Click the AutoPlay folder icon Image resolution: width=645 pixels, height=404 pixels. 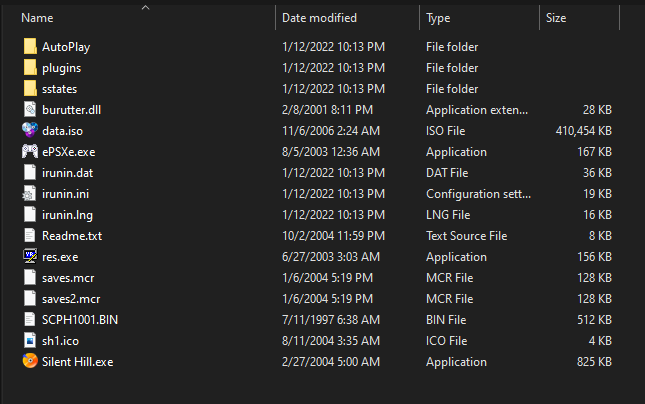[x=30, y=46]
